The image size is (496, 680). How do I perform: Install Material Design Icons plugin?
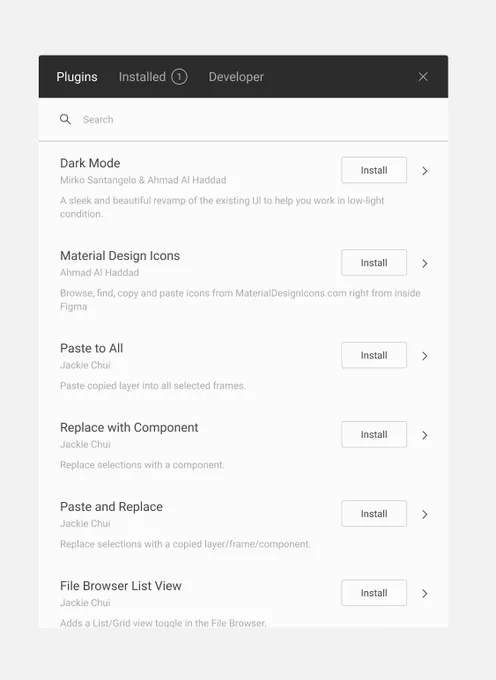click(x=374, y=262)
